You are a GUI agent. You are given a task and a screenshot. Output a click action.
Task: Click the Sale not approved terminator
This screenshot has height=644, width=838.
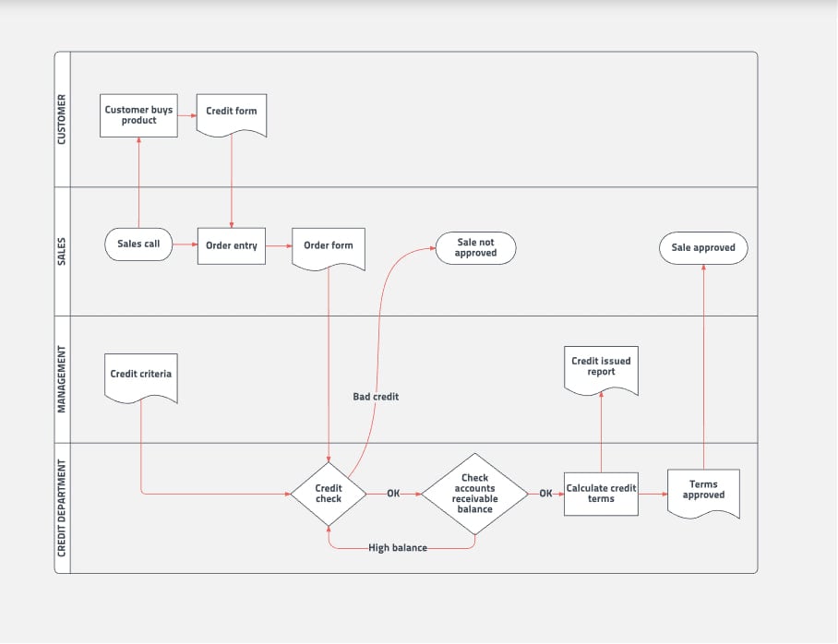pyautogui.click(x=475, y=247)
